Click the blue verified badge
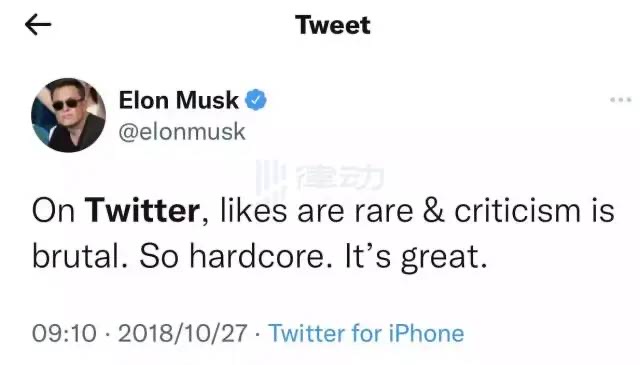 tap(256, 100)
